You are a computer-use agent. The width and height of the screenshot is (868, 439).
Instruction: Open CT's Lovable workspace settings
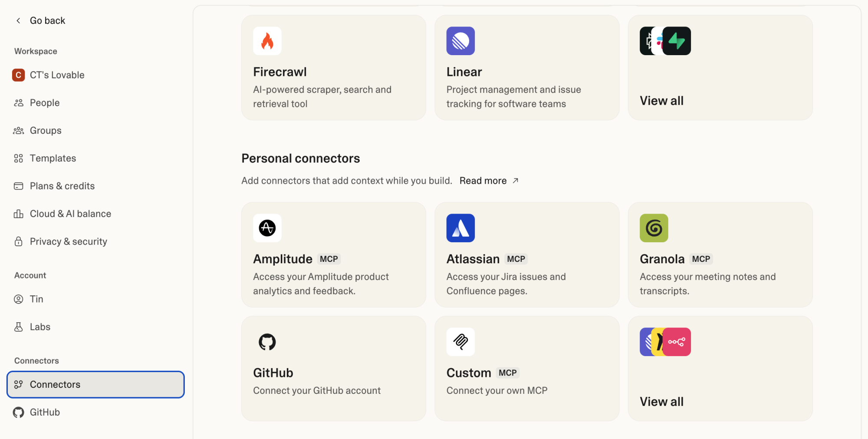point(57,75)
